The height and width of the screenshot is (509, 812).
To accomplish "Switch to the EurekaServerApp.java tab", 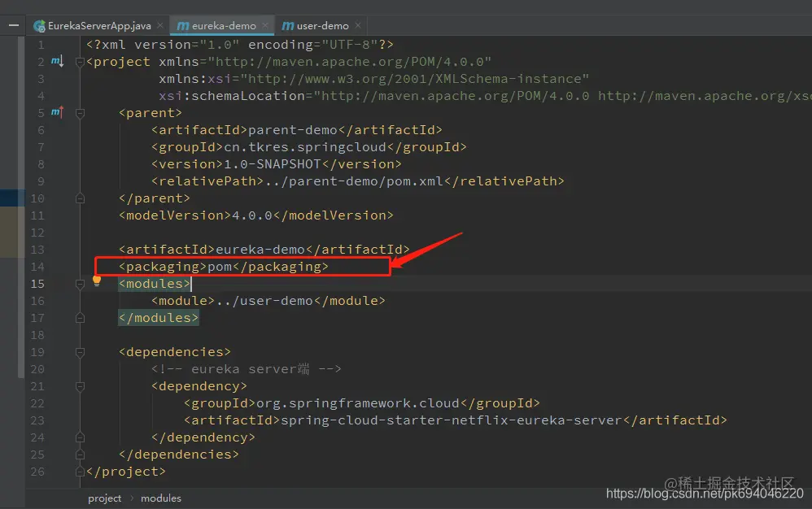I will [x=99, y=26].
